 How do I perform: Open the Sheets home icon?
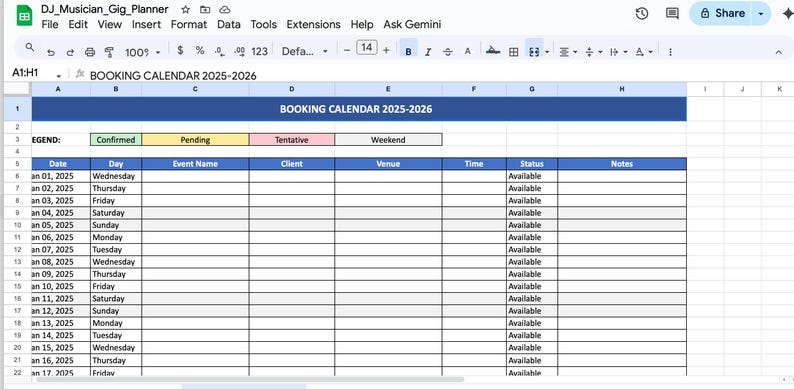(24, 16)
